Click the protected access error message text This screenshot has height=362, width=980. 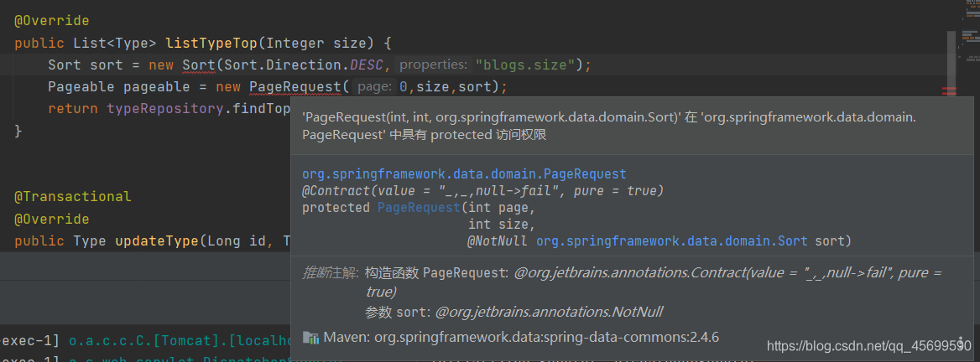[x=609, y=126]
